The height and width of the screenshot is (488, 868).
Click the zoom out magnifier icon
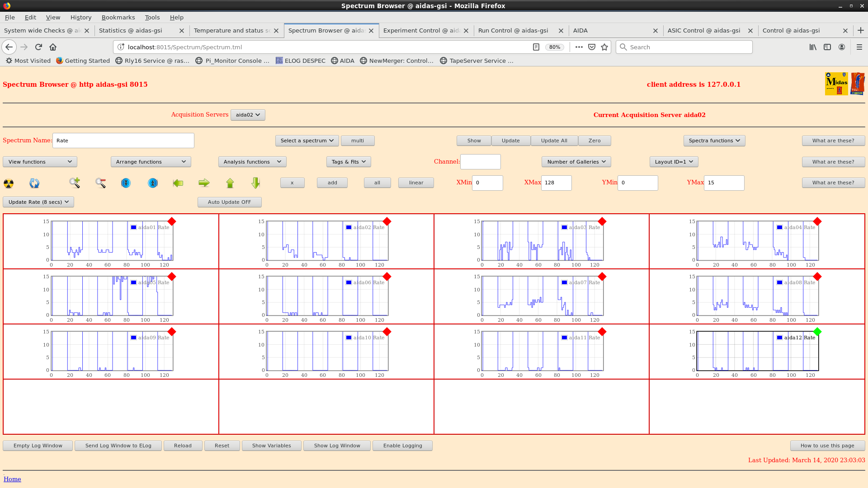pyautogui.click(x=100, y=183)
